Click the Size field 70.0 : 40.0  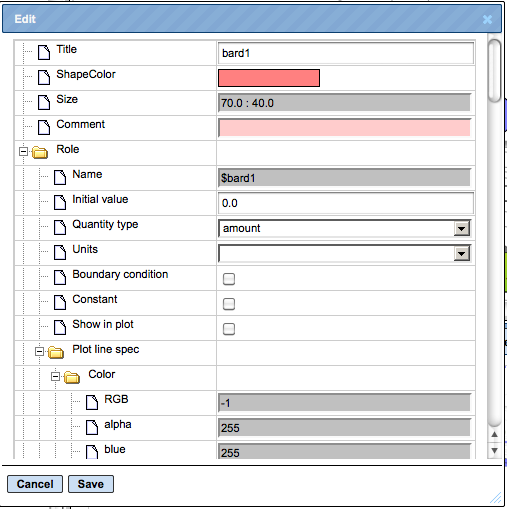pyautogui.click(x=345, y=103)
